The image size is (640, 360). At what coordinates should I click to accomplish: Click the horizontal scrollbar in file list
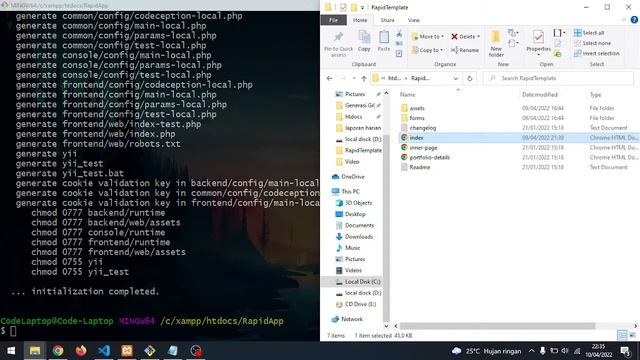tap(497, 326)
